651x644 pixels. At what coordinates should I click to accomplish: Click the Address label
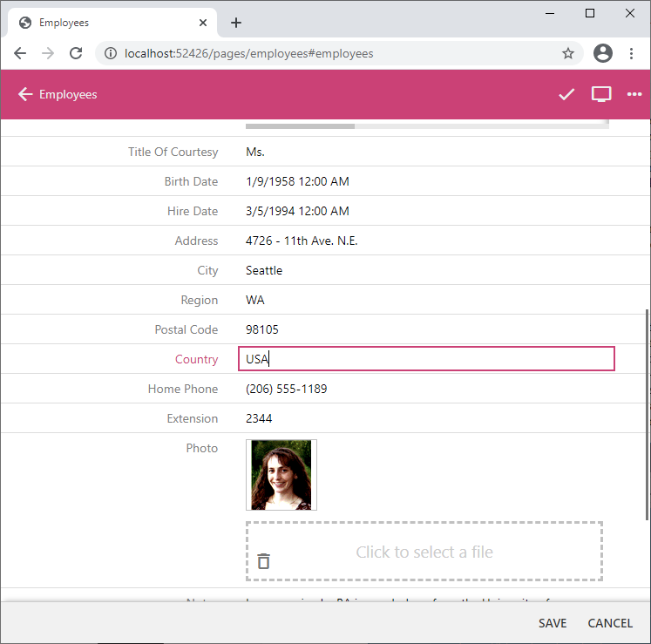[x=196, y=241]
